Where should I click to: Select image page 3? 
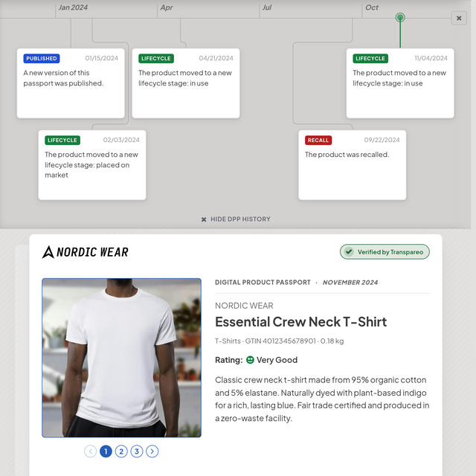tap(137, 451)
